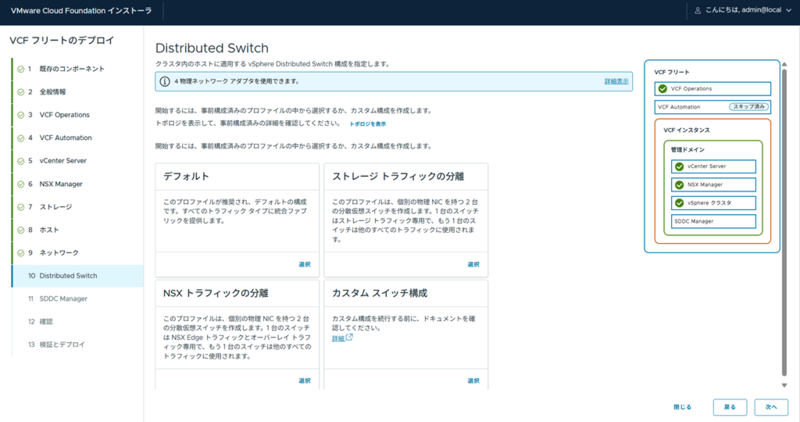The width and height of the screenshot is (800, 422).
Task: Go to step 1 既存のコンポーネント
Action: coord(72,69)
